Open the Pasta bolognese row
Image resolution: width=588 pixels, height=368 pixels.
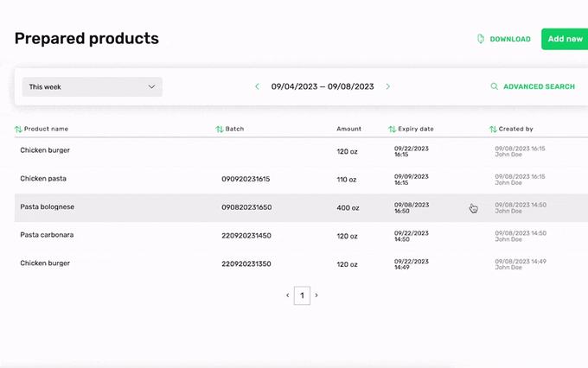301,207
